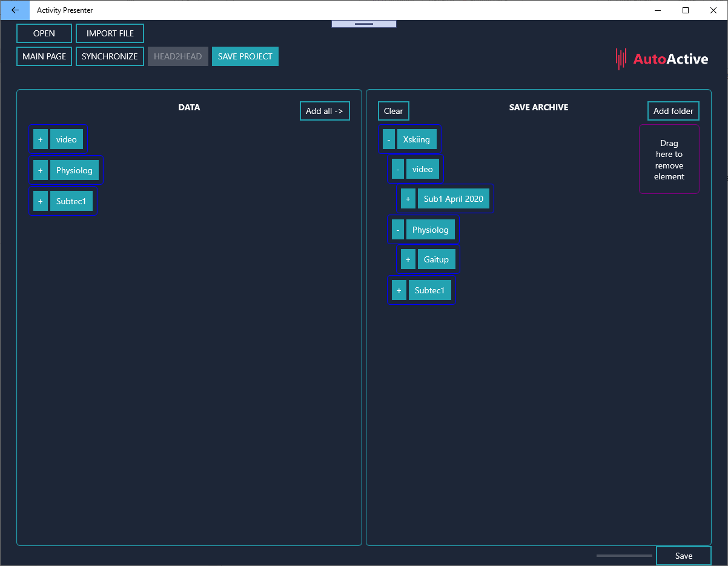Expand Physiolog in the Data panel
The width and height of the screenshot is (728, 566).
40,170
